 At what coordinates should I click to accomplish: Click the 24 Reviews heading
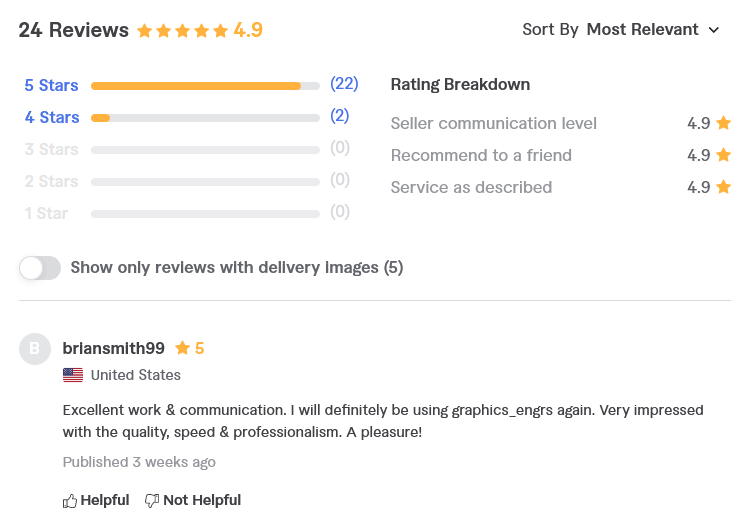pyautogui.click(x=74, y=30)
